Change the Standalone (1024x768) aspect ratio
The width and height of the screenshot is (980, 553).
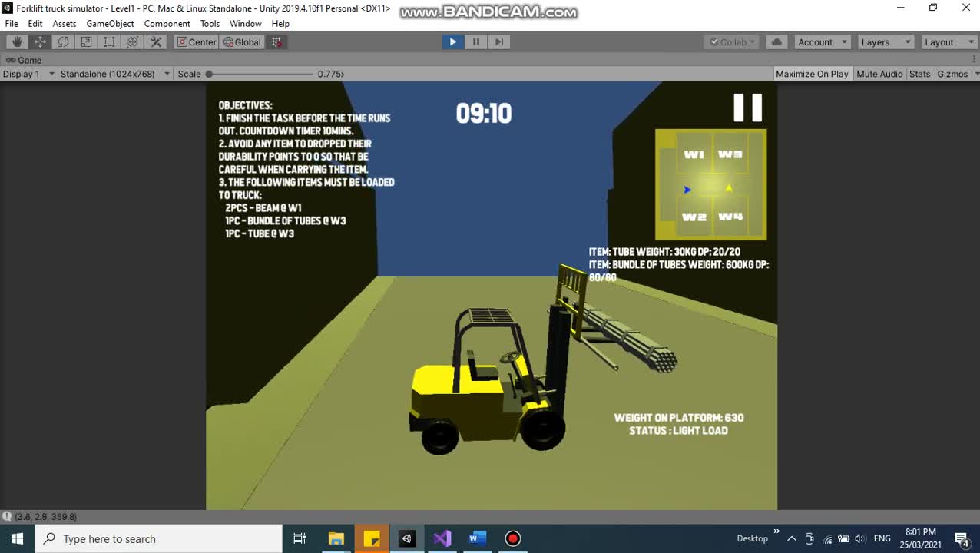[111, 74]
